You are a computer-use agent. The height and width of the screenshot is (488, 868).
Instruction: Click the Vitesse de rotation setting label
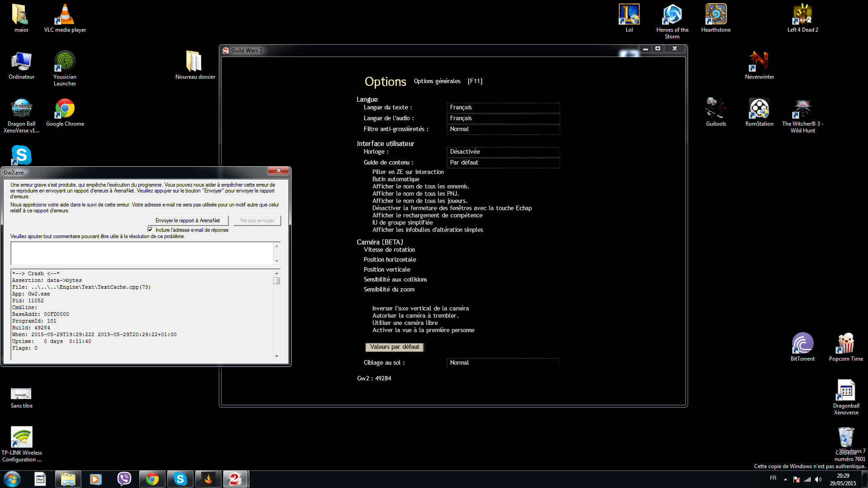(389, 249)
